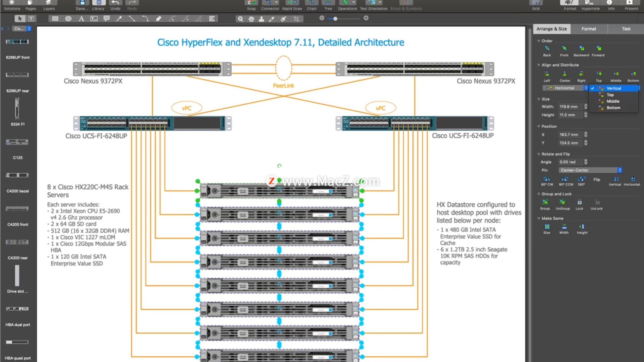Viewport: 644px width, 362px height.
Task: Bring object to Front
Action: tap(564, 51)
